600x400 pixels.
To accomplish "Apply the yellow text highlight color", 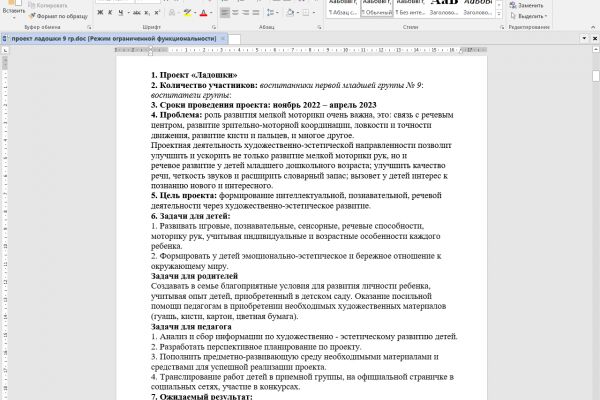I will pos(187,13).
